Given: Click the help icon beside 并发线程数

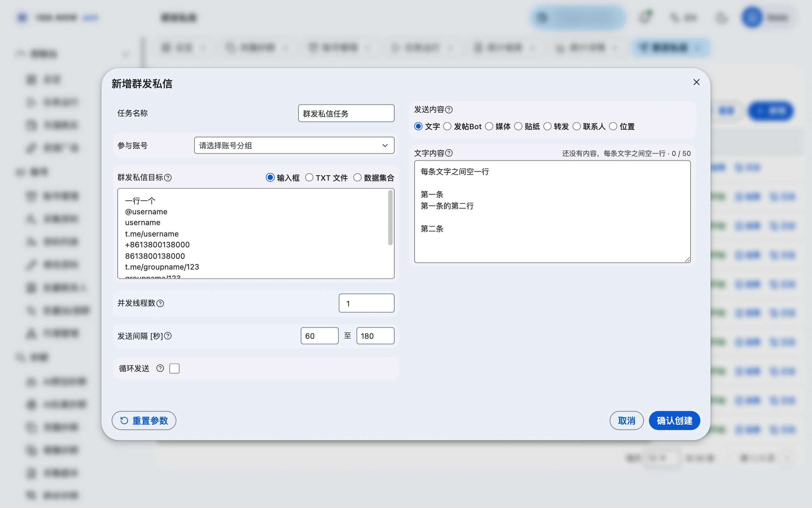Looking at the screenshot, I should pos(160,303).
